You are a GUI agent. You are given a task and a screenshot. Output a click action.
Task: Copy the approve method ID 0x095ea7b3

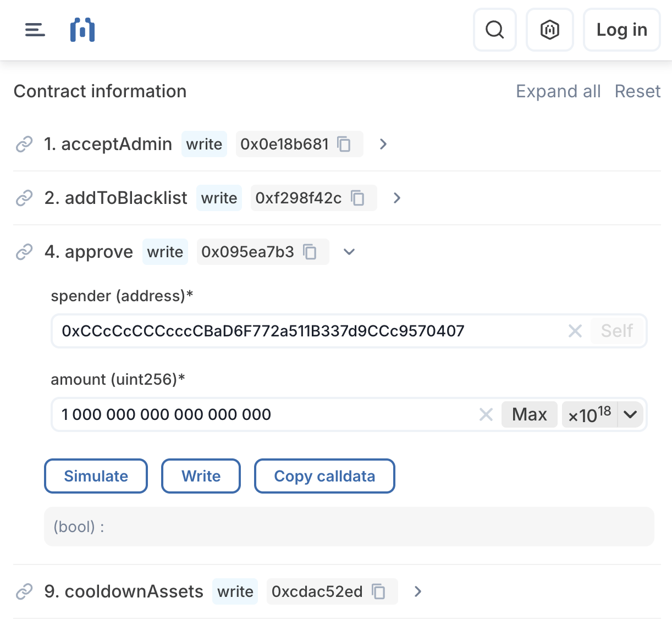coord(310,252)
